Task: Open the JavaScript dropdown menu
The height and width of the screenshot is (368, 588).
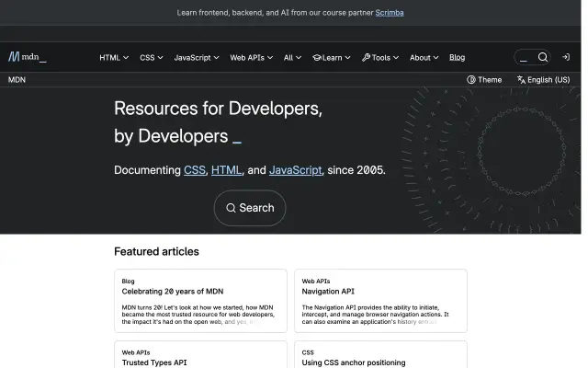Action: 197,57
